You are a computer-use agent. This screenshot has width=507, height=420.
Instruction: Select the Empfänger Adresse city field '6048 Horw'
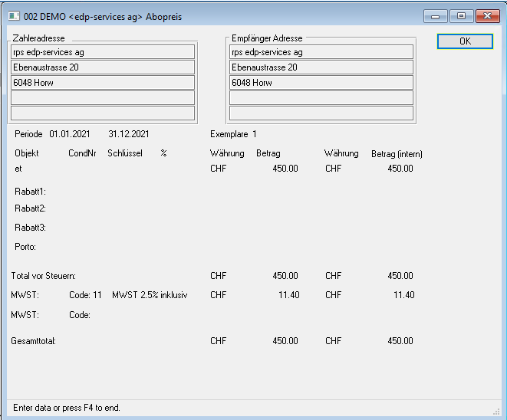point(321,83)
